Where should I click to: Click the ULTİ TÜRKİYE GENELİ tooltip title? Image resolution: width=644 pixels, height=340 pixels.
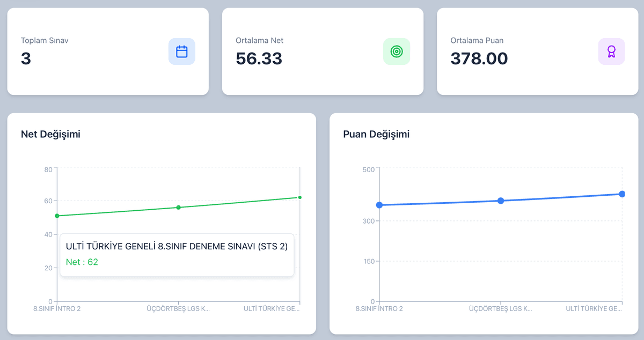[177, 246]
